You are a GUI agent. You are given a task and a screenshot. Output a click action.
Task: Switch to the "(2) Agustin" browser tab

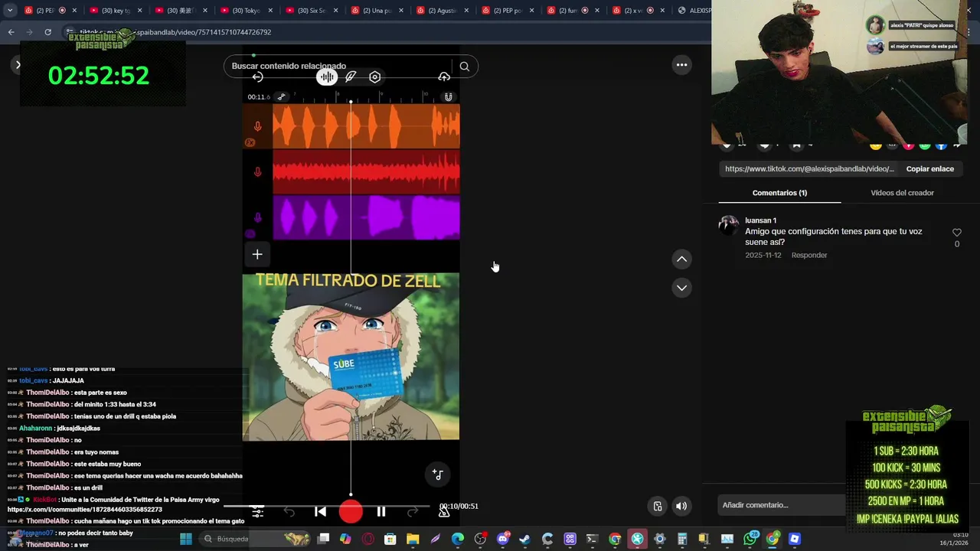(x=442, y=11)
